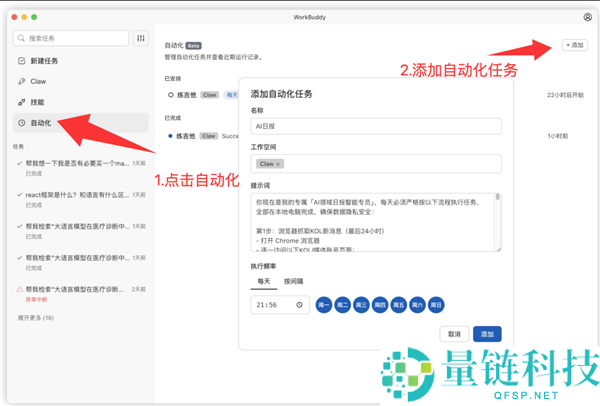Click the 取消 button in the dialog

tap(454, 334)
